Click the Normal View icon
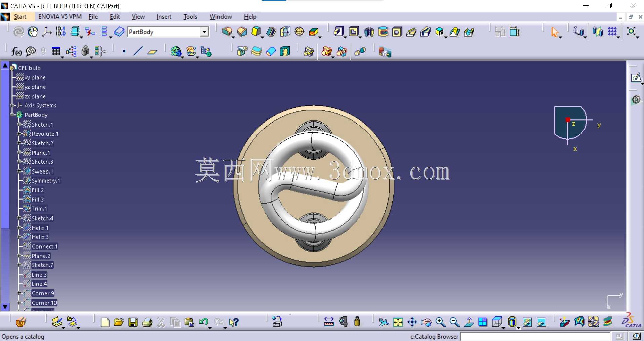This screenshot has width=644, height=341. tap(469, 322)
